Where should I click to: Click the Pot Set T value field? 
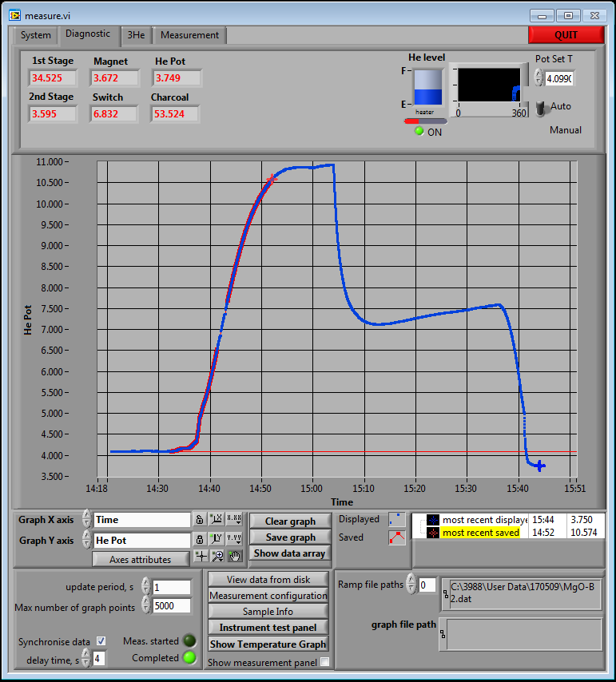click(x=559, y=79)
